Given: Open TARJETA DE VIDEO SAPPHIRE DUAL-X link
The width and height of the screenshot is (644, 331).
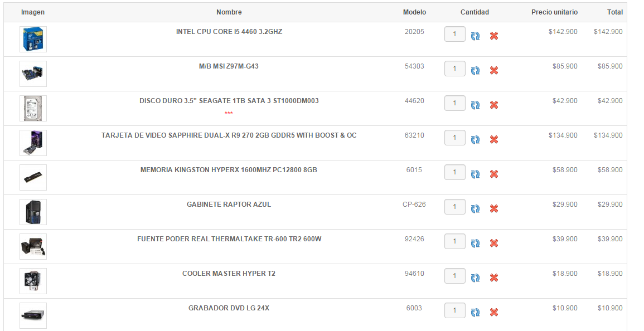Looking at the screenshot, I should click(229, 135).
